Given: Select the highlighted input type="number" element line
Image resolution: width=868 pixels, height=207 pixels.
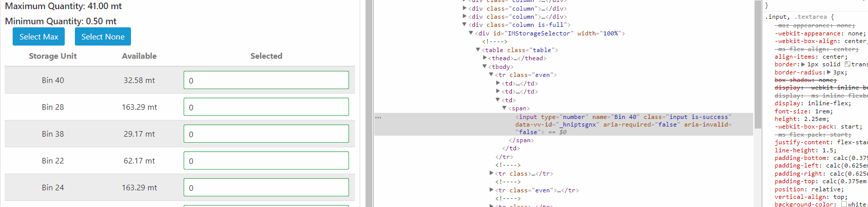Looking at the screenshot, I should pyautogui.click(x=563, y=125).
